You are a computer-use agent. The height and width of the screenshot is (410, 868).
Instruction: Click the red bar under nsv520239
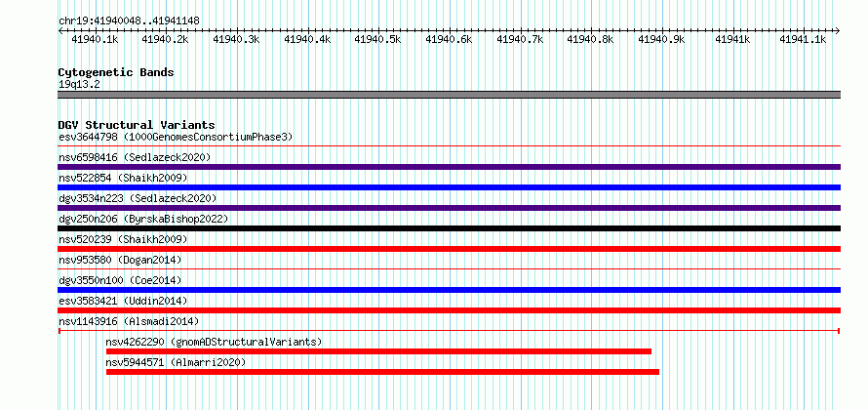coord(449,249)
